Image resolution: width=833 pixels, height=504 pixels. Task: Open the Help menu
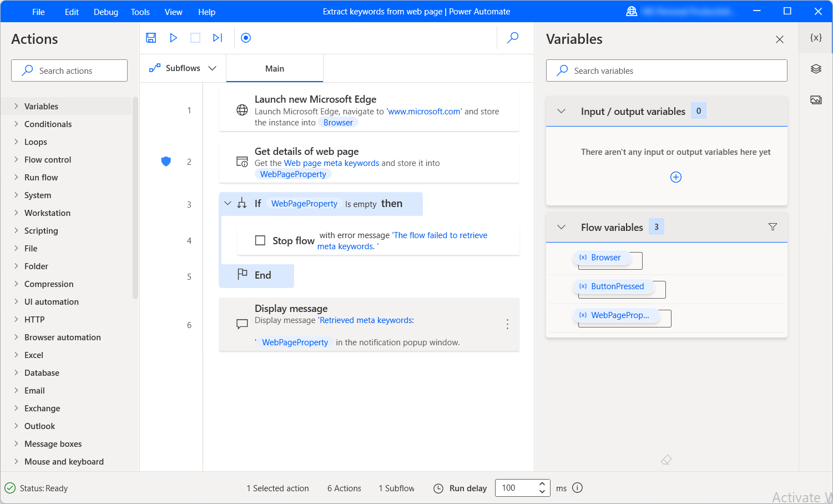[206, 12]
